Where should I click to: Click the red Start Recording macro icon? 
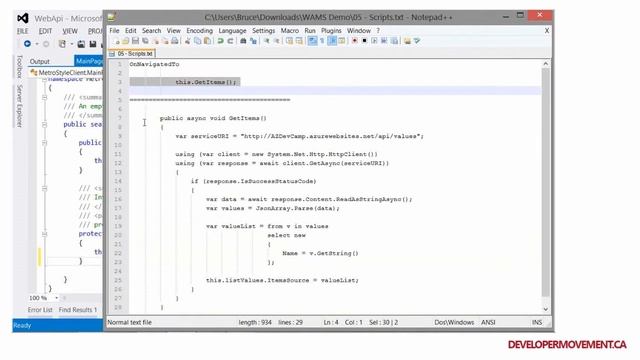click(x=354, y=41)
